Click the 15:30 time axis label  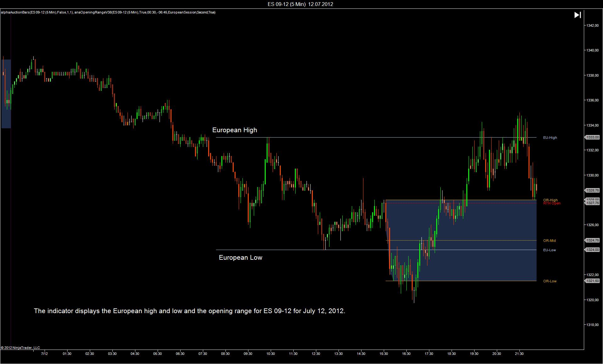point(383,354)
